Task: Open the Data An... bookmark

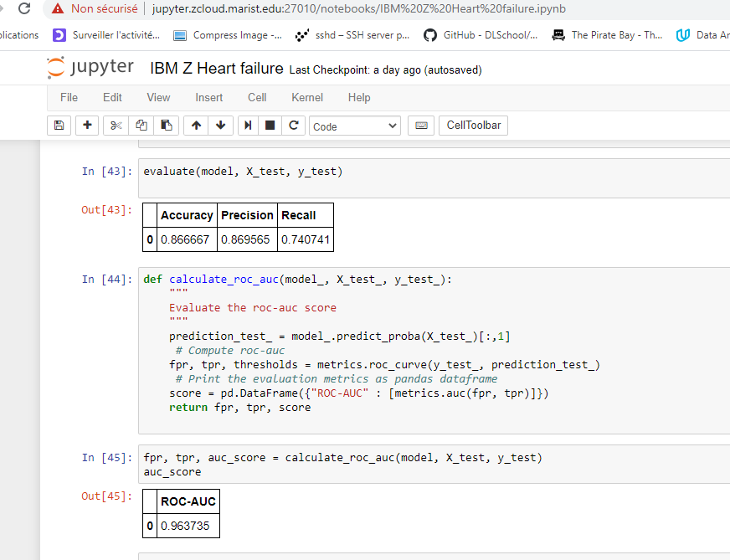Action: click(702, 35)
